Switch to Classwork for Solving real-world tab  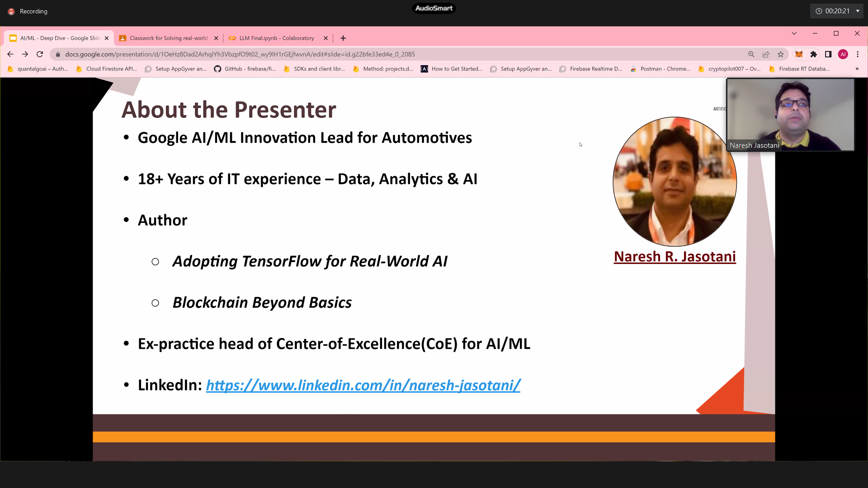[x=168, y=38]
